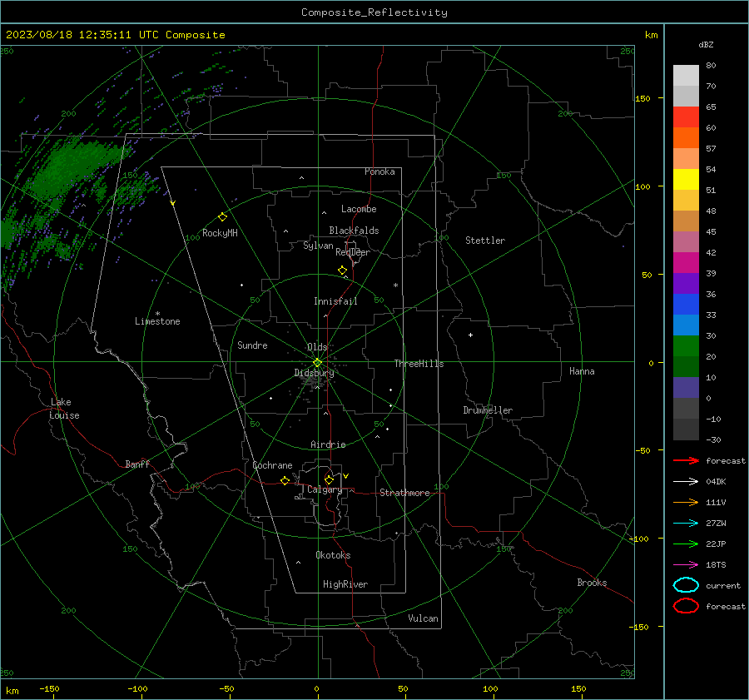Click the HighRiver city label
The image size is (749, 700).
(345, 584)
